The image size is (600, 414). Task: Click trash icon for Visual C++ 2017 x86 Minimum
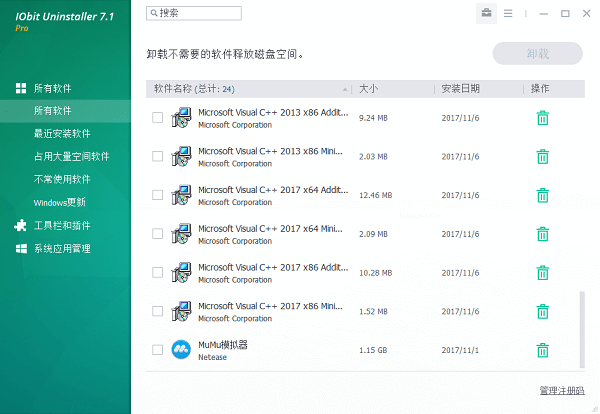pos(542,311)
